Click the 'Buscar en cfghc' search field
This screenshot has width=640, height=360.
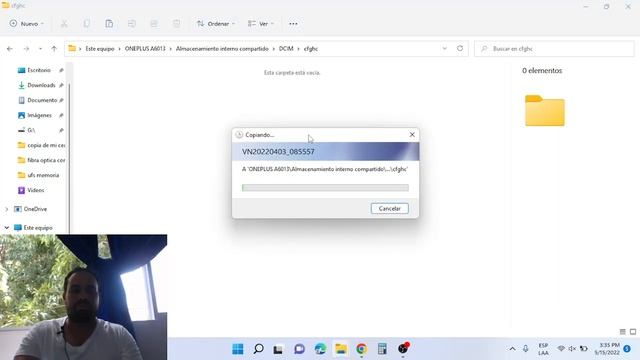pyautogui.click(x=554, y=49)
